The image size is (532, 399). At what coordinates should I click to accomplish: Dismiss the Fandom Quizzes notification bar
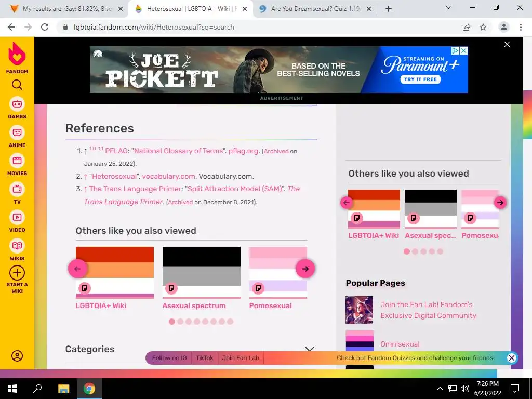[512, 357]
